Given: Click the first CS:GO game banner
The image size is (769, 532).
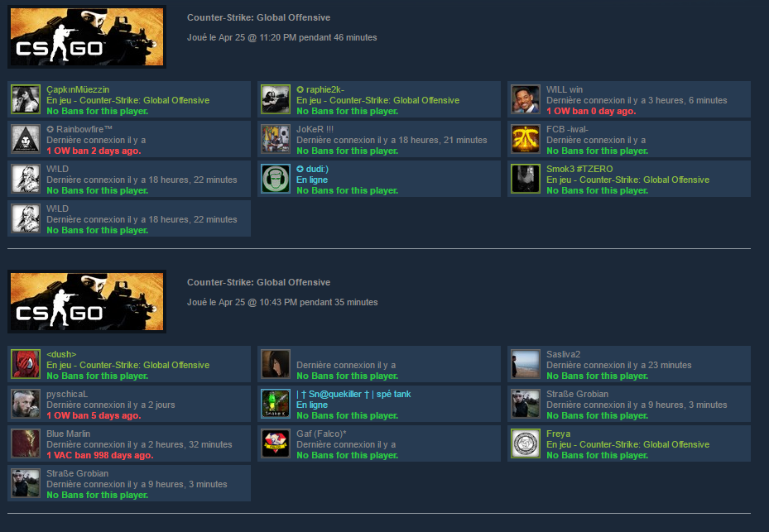Looking at the screenshot, I should click(x=87, y=36).
